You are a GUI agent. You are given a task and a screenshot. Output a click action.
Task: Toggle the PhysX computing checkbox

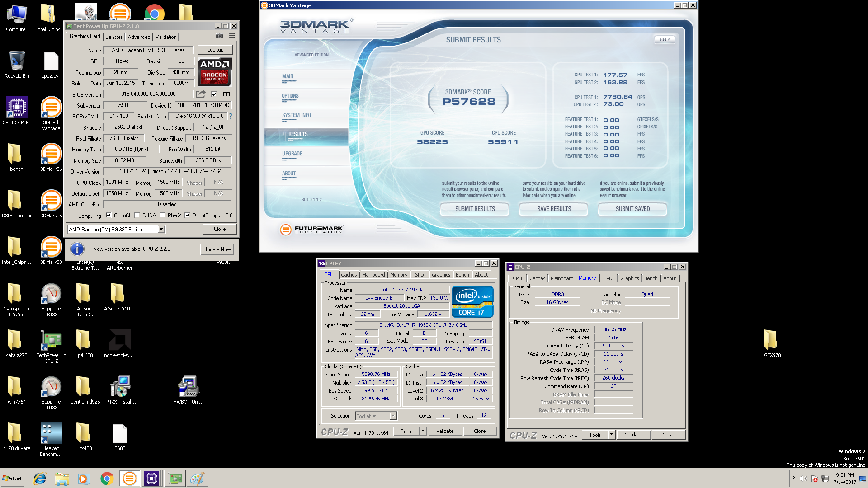[162, 216]
